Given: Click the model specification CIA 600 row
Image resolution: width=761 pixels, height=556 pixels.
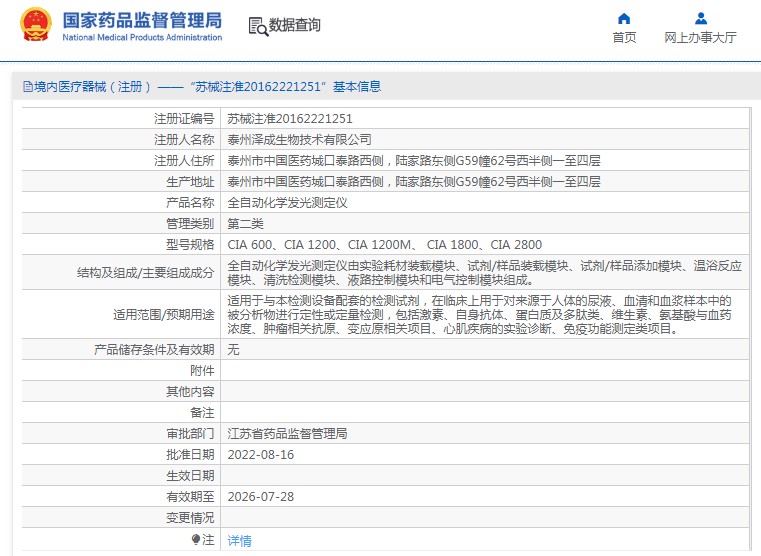Looking at the screenshot, I should tap(384, 244).
